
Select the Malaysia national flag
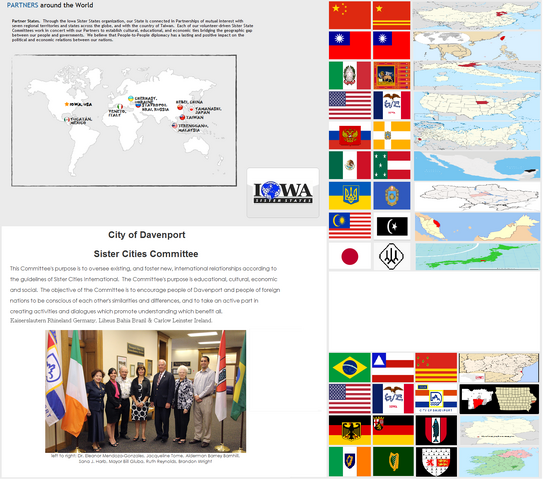pos(350,226)
